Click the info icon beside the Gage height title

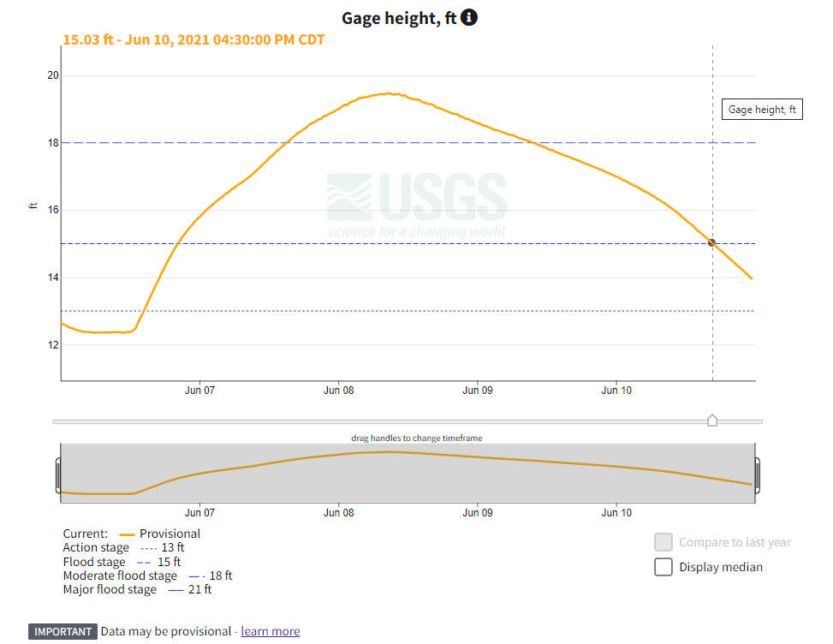(x=468, y=17)
